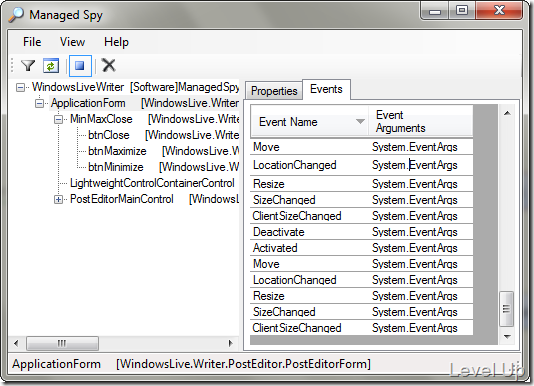534x386 pixels.
Task: Open the Help menu
Action: tap(116, 42)
